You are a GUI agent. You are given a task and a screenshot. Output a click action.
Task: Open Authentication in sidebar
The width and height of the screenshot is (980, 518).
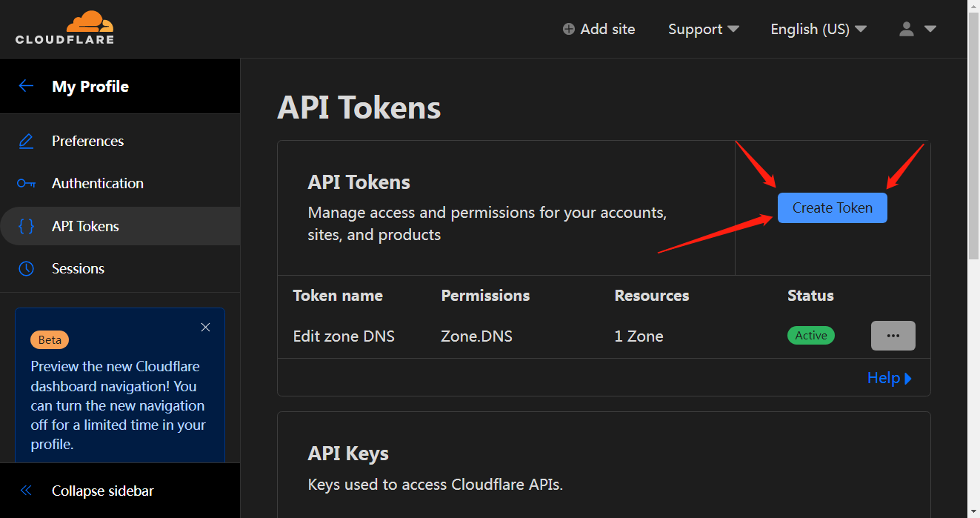[120, 183]
